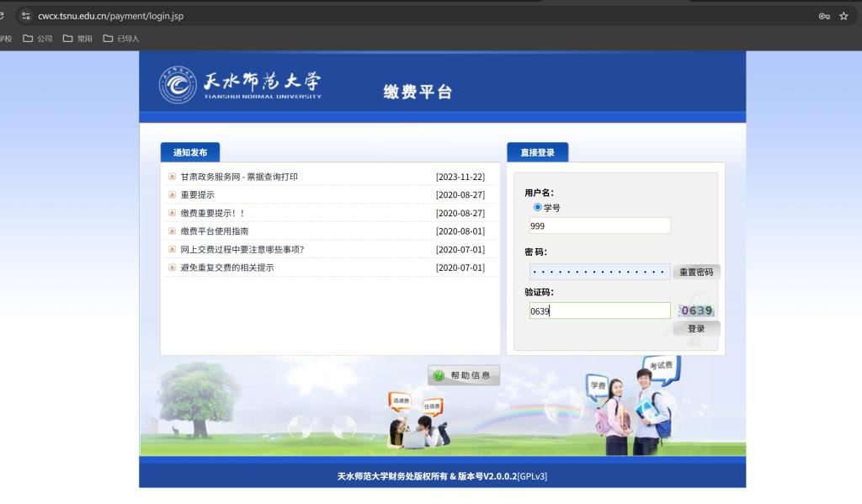Click the 登录 button

(x=696, y=329)
